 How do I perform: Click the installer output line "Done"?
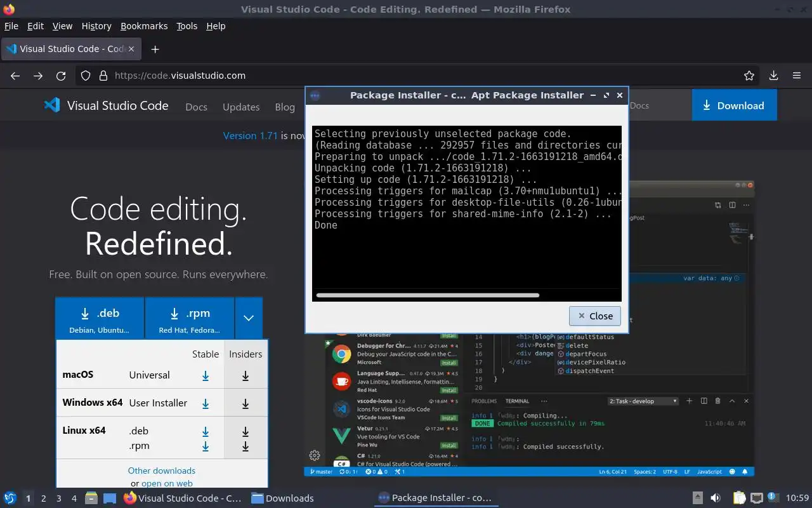click(x=326, y=225)
